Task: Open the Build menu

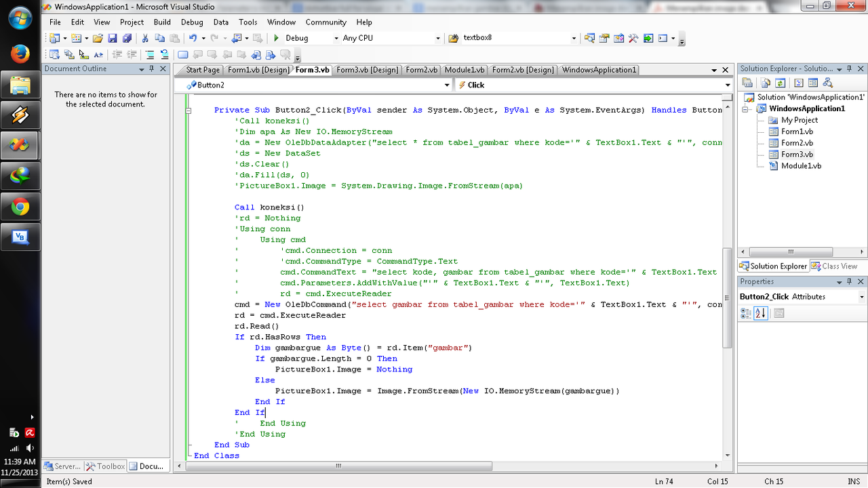Action: (162, 22)
